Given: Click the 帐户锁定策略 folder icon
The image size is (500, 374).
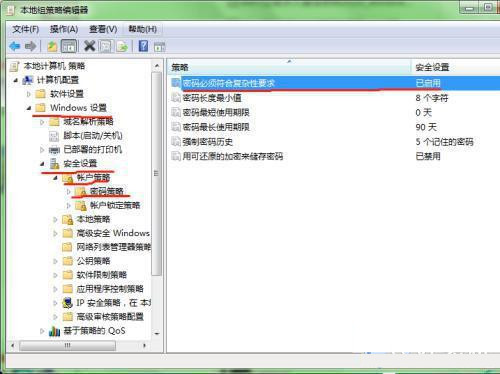Looking at the screenshot, I should (x=81, y=205).
